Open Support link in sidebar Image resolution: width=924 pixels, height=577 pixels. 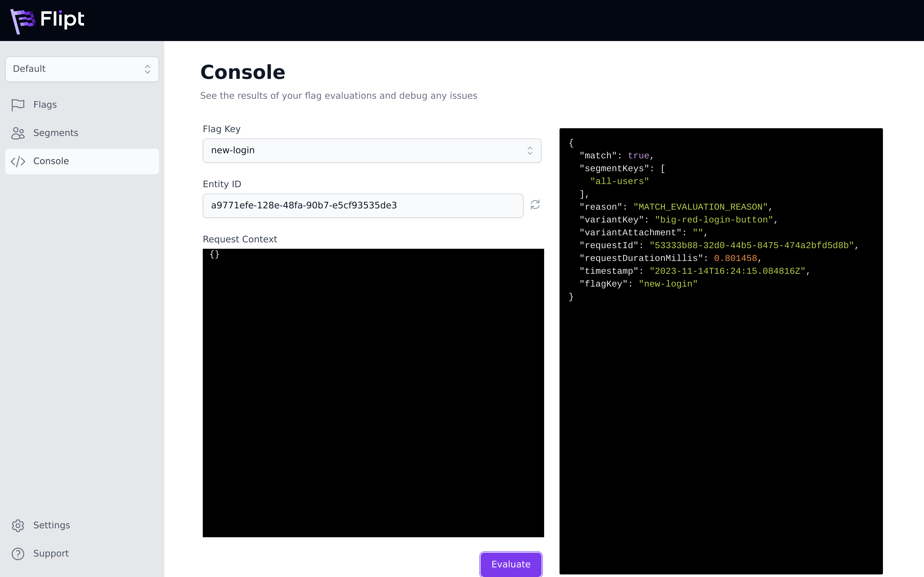pos(51,553)
